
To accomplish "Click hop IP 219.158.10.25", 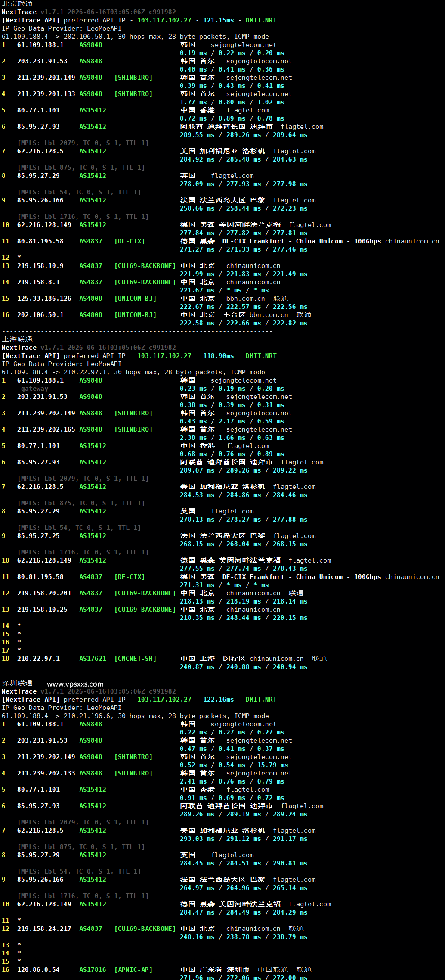I will click(x=42, y=610).
